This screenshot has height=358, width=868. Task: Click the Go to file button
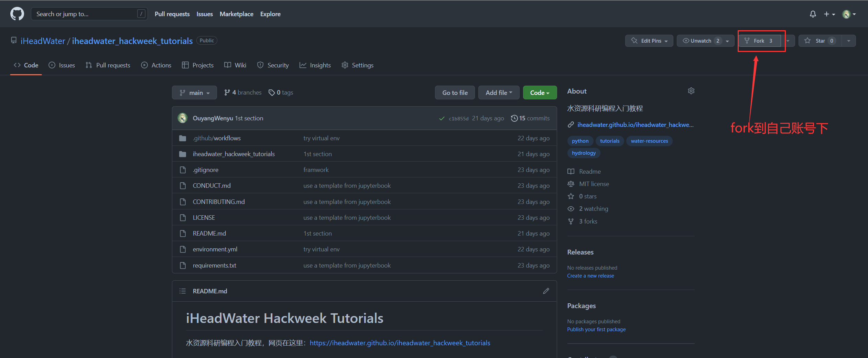pos(455,92)
